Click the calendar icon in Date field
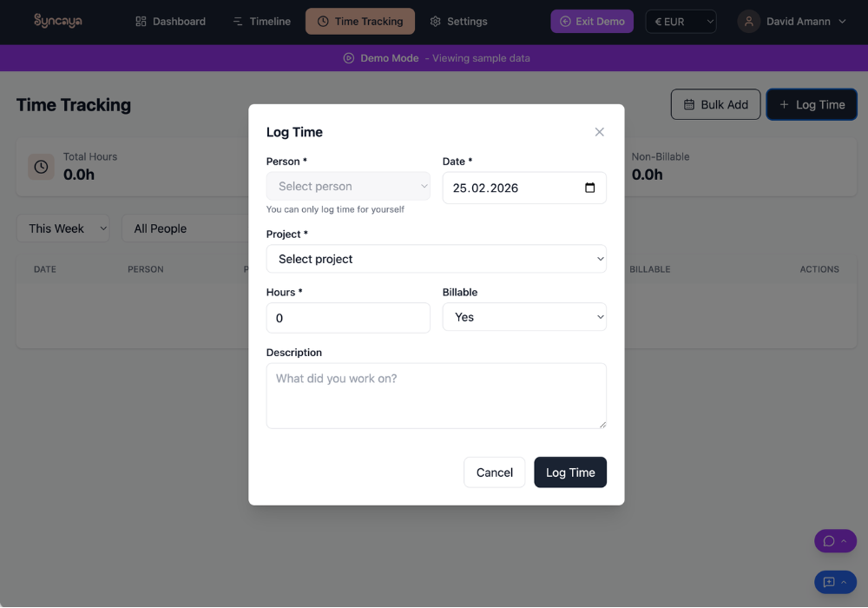Image resolution: width=868 pixels, height=608 pixels. click(590, 188)
